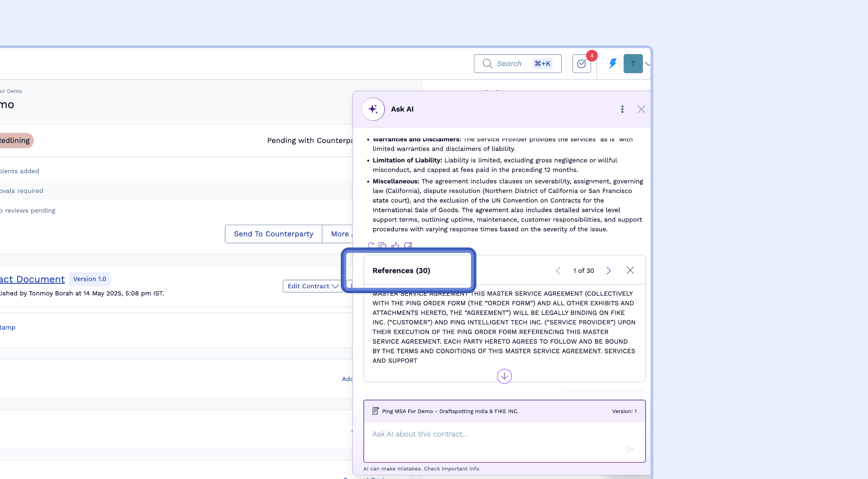Close the References panel

pos(630,270)
